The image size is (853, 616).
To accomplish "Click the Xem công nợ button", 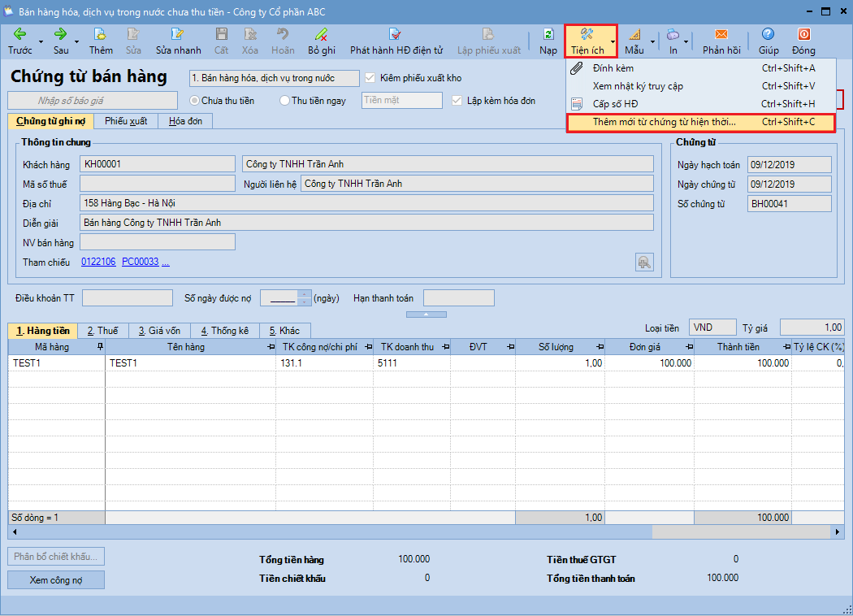I will coord(56,579).
